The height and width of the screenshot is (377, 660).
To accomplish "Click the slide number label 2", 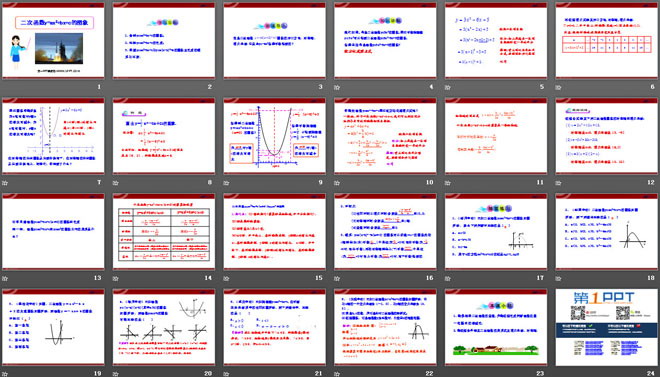I will 210,87.
